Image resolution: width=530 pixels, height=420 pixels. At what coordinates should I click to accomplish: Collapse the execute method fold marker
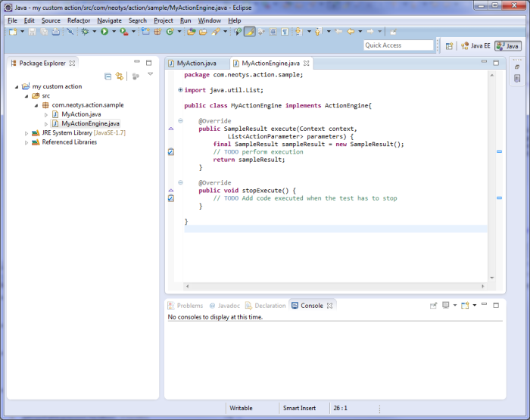180,120
